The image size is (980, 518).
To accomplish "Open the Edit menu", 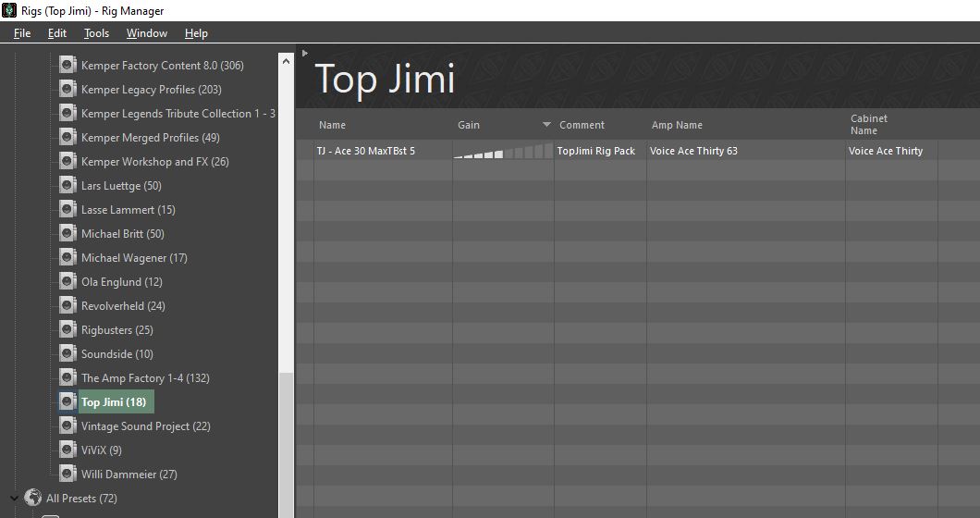I will coord(57,33).
